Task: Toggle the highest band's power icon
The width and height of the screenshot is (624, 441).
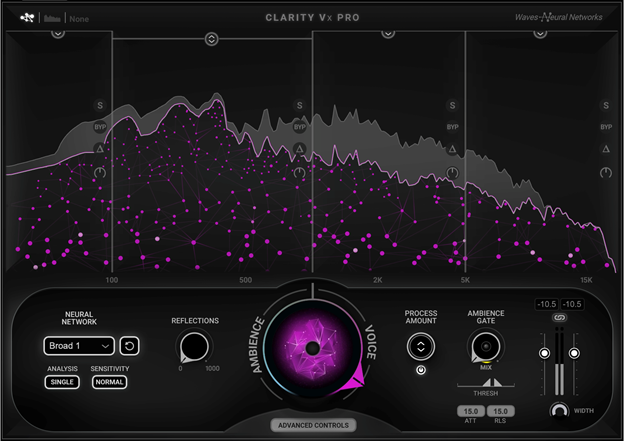Action: pyautogui.click(x=606, y=173)
